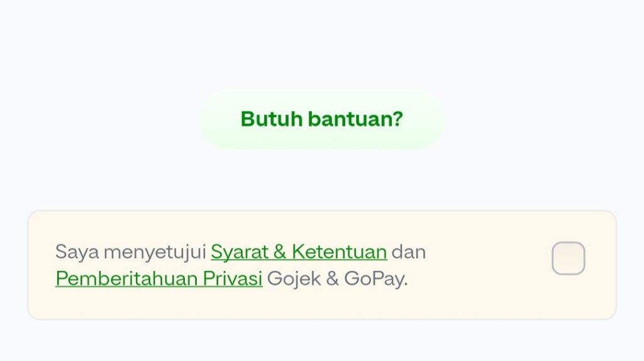The image size is (644, 361).
Task: Click the word "menyetujui" in the consent sentence
Action: [155, 252]
